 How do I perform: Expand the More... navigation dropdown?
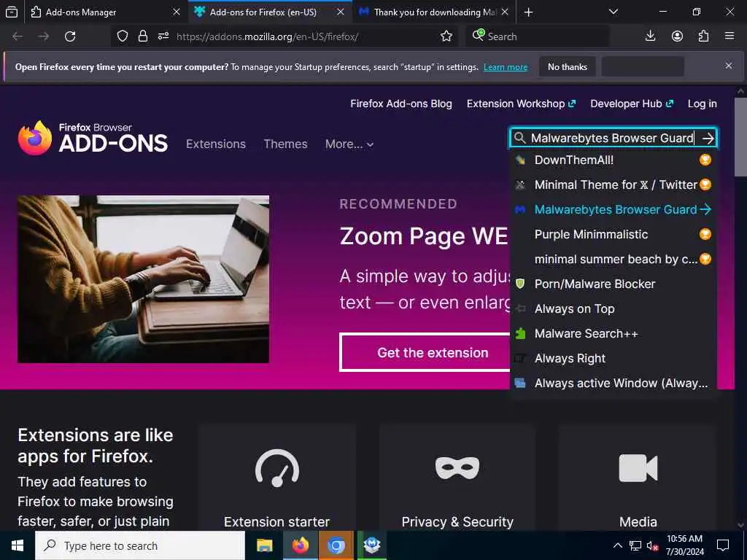click(349, 144)
